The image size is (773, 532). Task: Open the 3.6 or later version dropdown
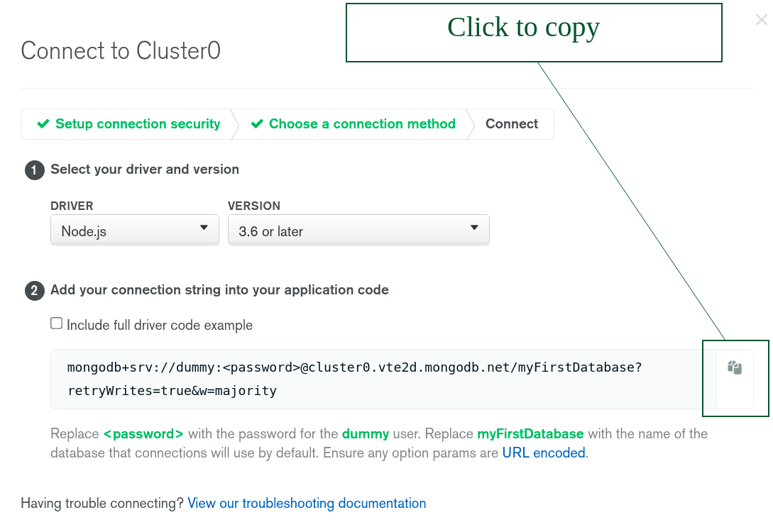tap(358, 230)
